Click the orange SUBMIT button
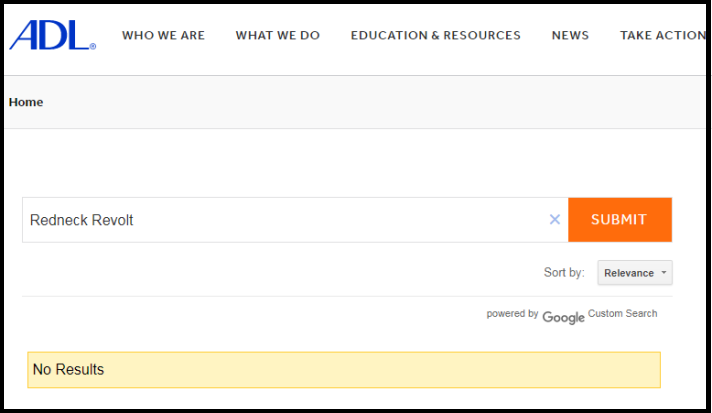Screen dimensions: 712x413 coord(620,220)
